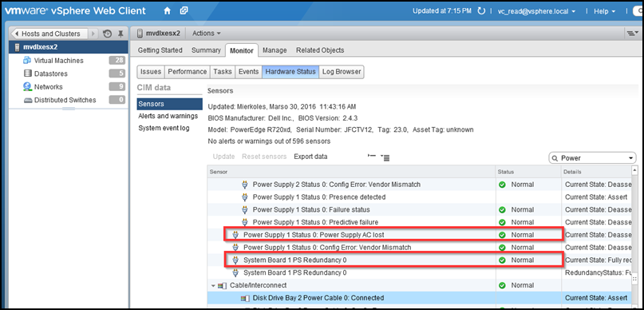
Task: Open the Issues sub-tab
Action: point(151,72)
